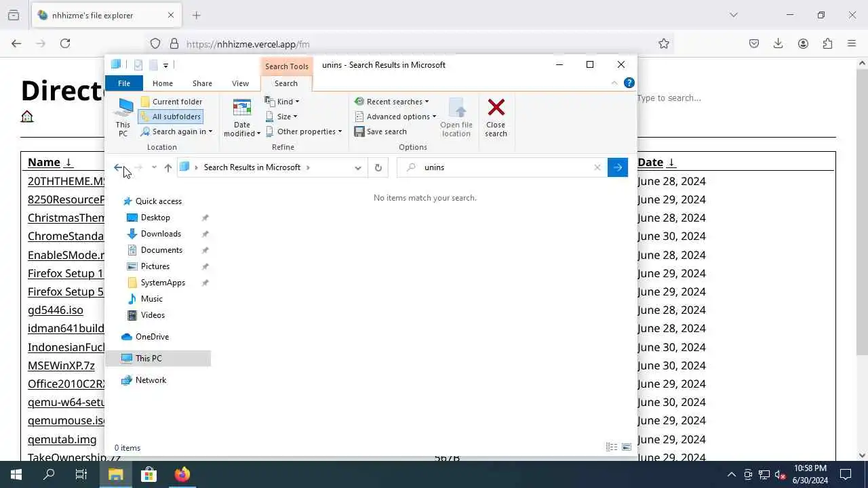Click Save search button
This screenshot has height=488, width=868.
pyautogui.click(x=380, y=131)
